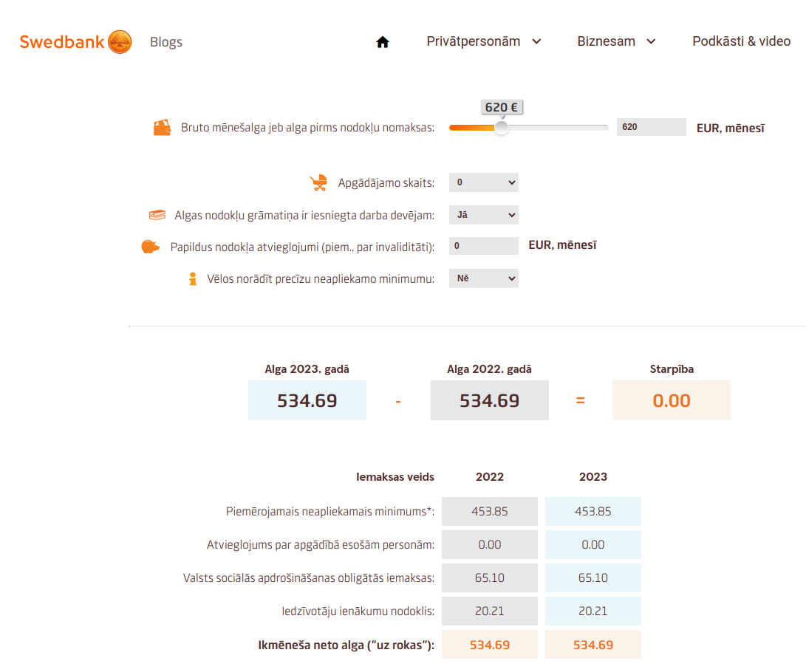This screenshot has width=806, height=672.
Task: Open the Blogs link
Action: [166, 42]
